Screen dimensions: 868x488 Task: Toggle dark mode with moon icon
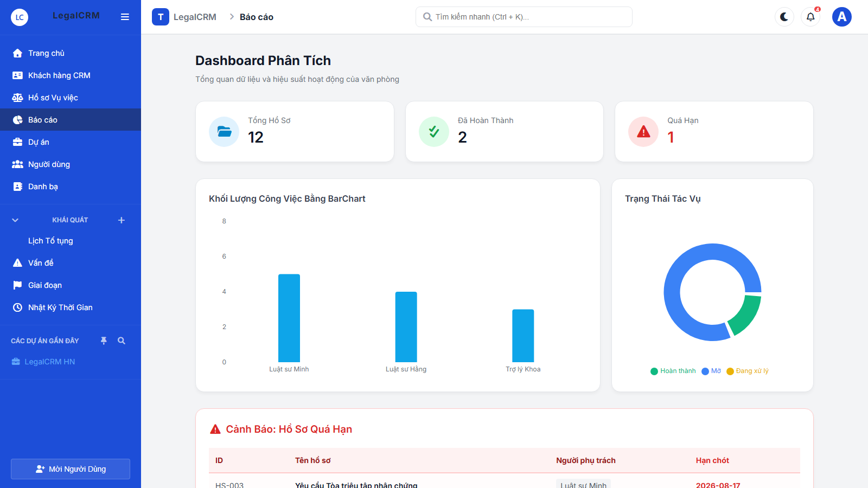(x=784, y=17)
